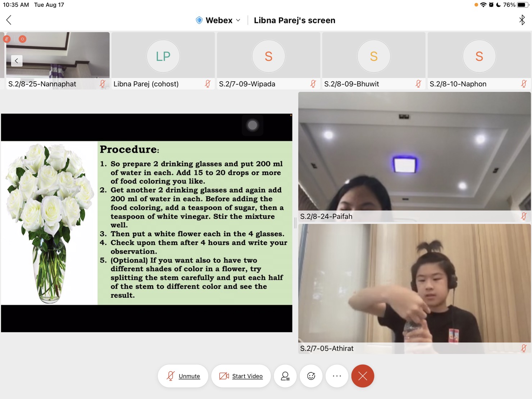Image resolution: width=532 pixels, height=399 pixels.
Task: Tap the S.2/7-05-Athirat name label
Action: click(327, 348)
